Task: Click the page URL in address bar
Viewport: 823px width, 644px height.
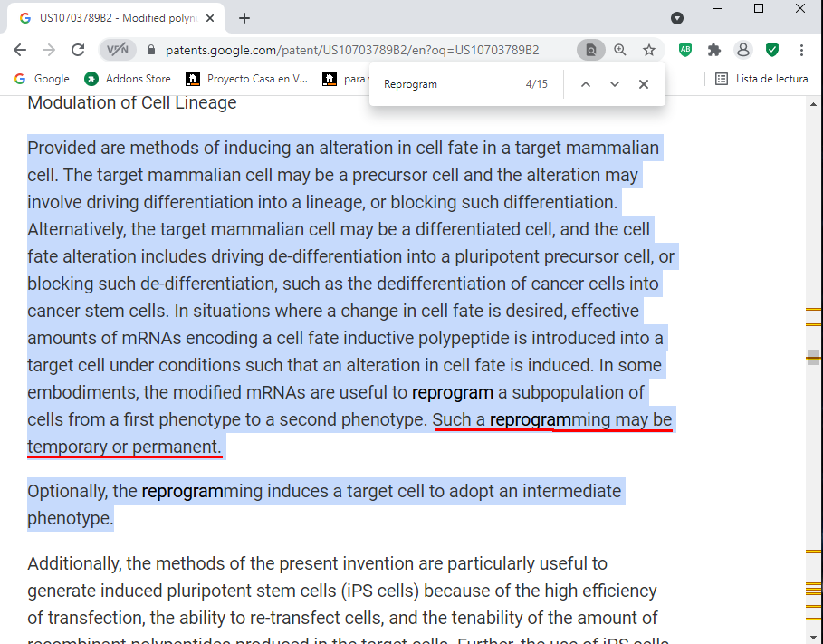Action: pos(353,51)
